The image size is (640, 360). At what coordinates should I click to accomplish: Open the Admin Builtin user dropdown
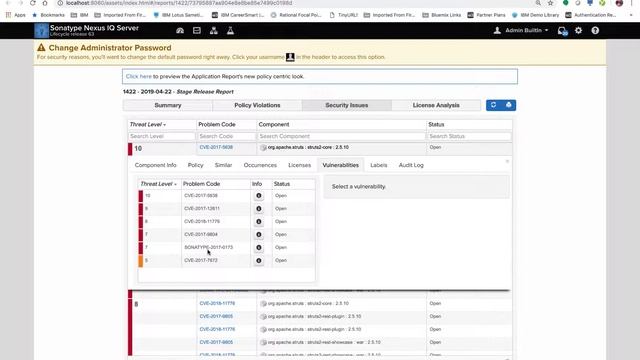(x=521, y=31)
